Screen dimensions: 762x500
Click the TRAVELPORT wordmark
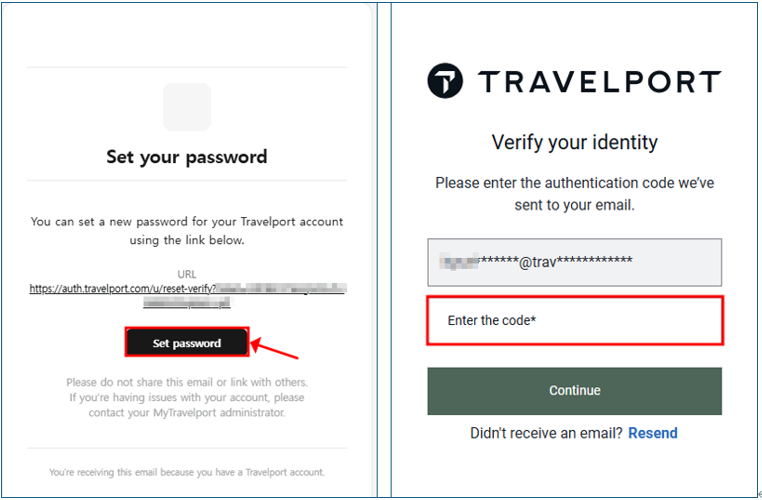pyautogui.click(x=596, y=82)
